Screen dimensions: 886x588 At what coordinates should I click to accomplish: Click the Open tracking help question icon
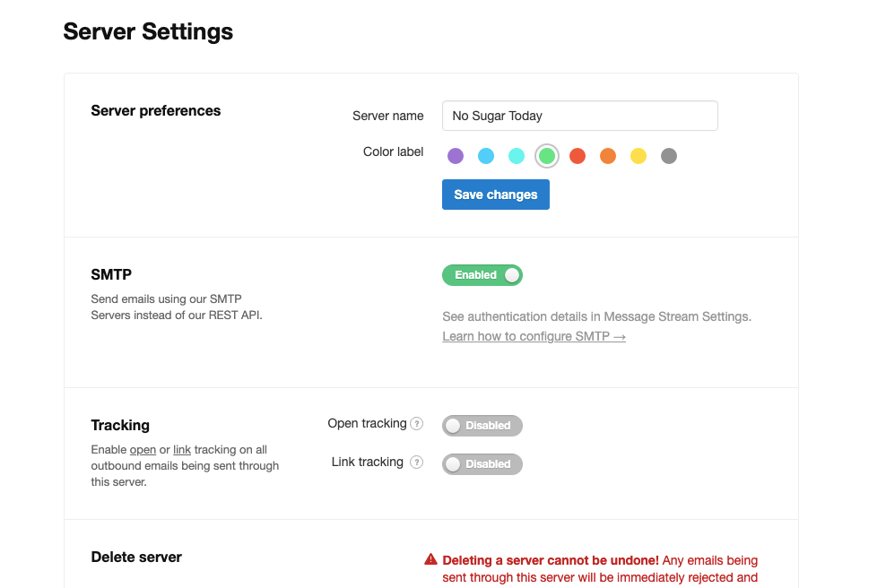pyautogui.click(x=416, y=424)
